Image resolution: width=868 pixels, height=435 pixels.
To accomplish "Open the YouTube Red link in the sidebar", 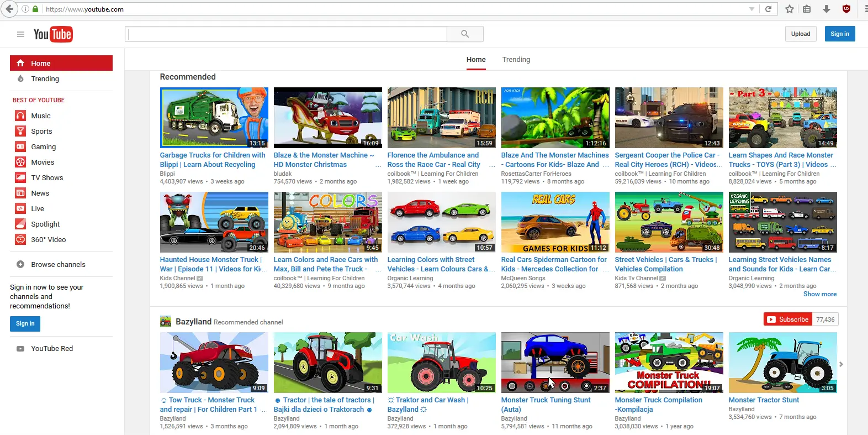I will [52, 349].
